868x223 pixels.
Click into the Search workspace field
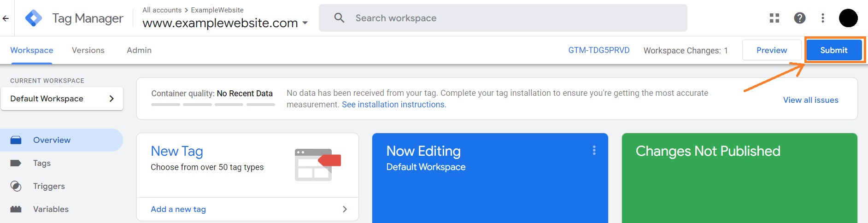[x=503, y=18]
